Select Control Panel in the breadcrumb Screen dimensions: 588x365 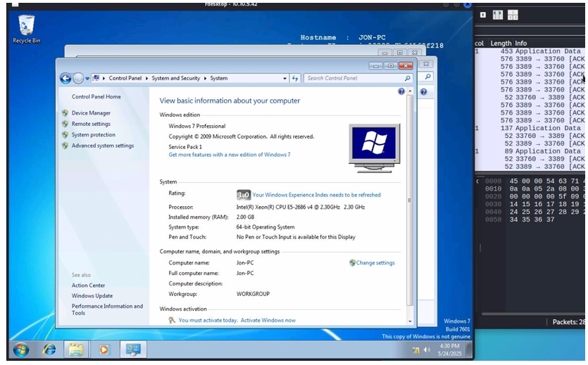coord(125,78)
